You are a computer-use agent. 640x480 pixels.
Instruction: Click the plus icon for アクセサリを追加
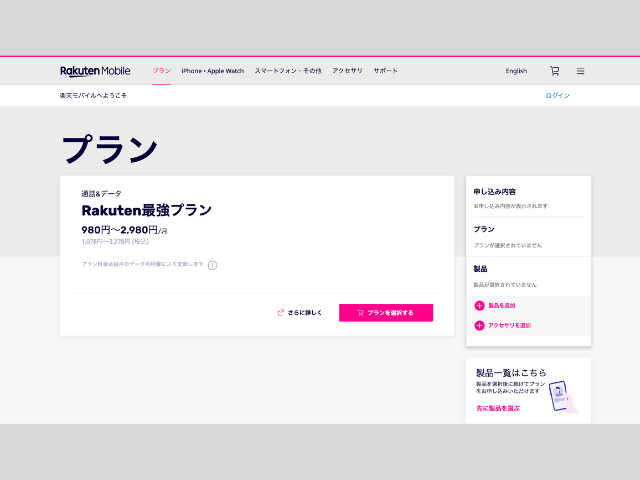click(x=479, y=325)
